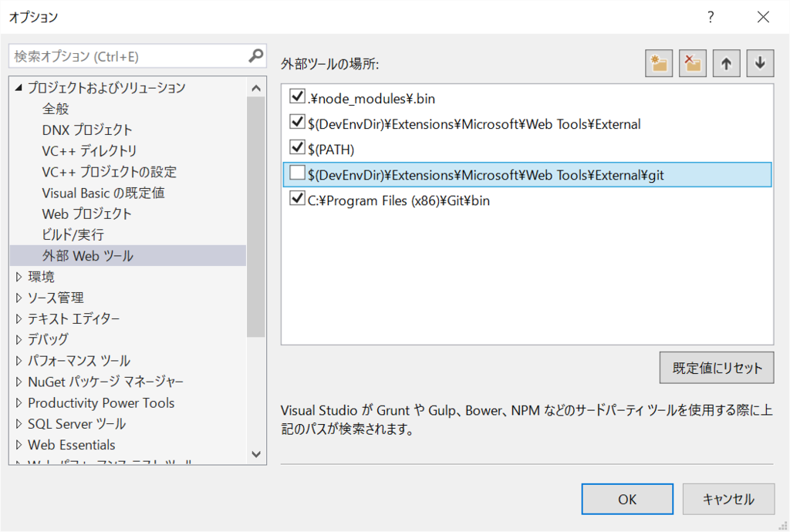The image size is (790, 532).
Task: Open the VC++ ディレクトリ page
Action: (89, 150)
